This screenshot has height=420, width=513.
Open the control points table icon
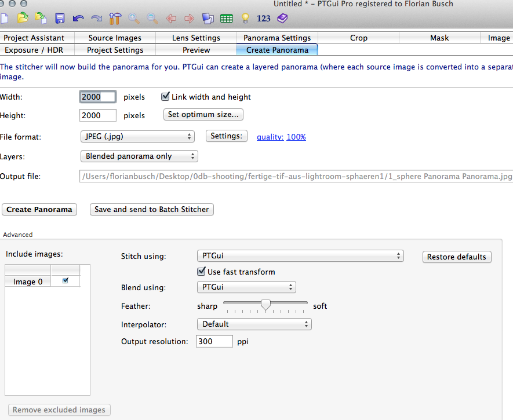(x=227, y=18)
